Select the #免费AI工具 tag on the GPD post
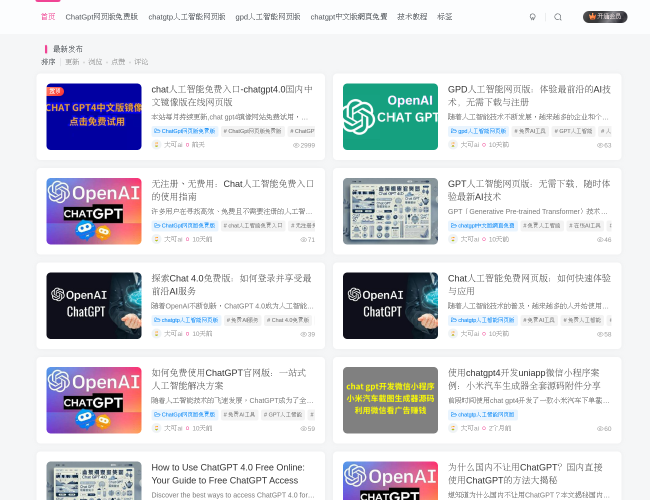The width and height of the screenshot is (650, 500). coord(530,131)
